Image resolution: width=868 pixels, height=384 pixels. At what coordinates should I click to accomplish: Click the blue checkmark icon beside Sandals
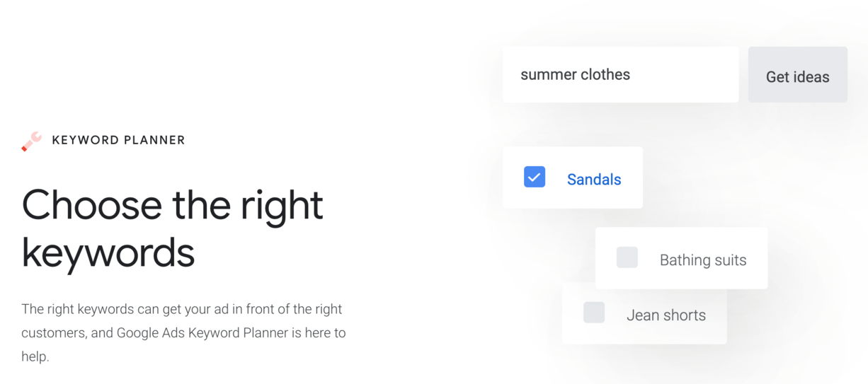tap(535, 177)
